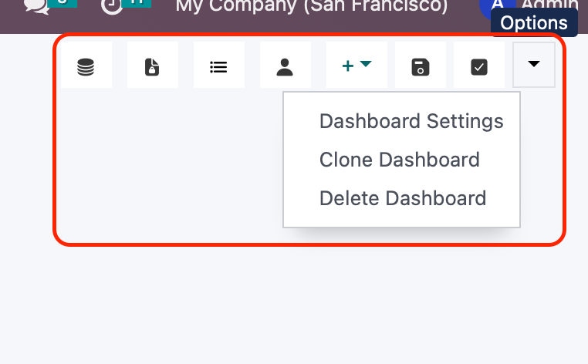588x364 pixels.
Task: Click the teal badge beside clock icon
Action: (137, 3)
